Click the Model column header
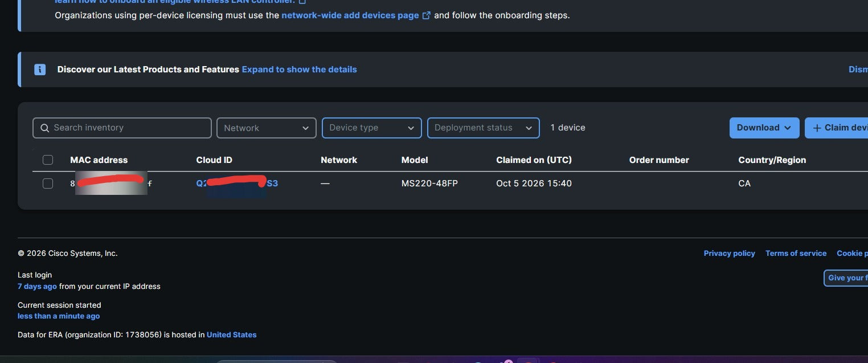 415,160
